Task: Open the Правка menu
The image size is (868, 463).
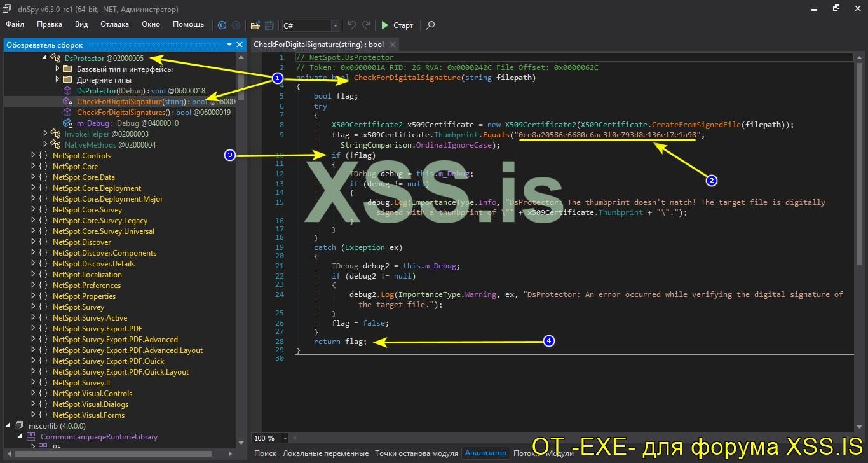Action: pos(50,24)
